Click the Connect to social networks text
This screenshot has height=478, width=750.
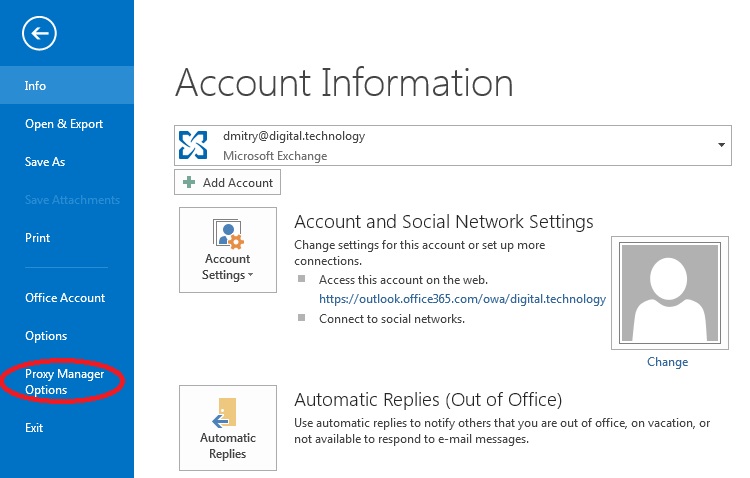(391, 319)
